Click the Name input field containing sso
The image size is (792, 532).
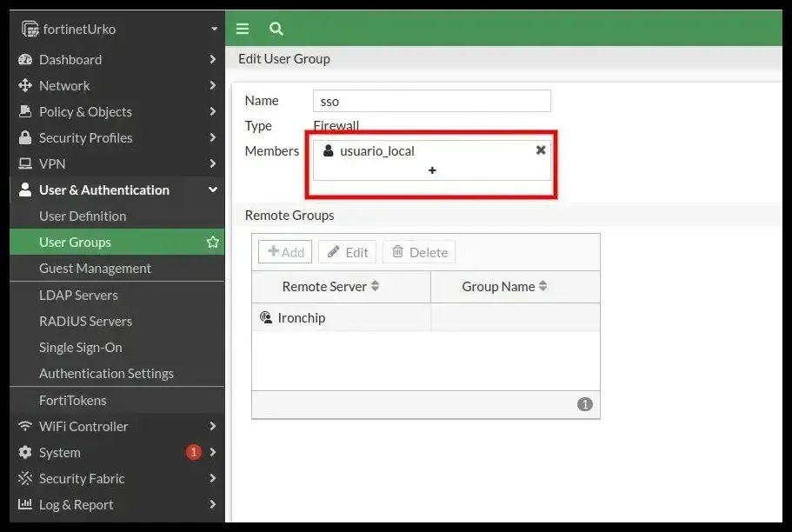432,101
